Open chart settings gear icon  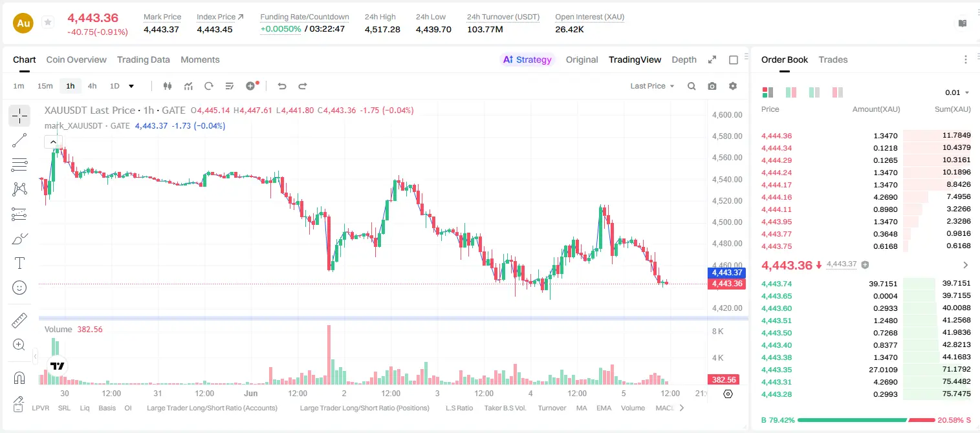pos(733,86)
